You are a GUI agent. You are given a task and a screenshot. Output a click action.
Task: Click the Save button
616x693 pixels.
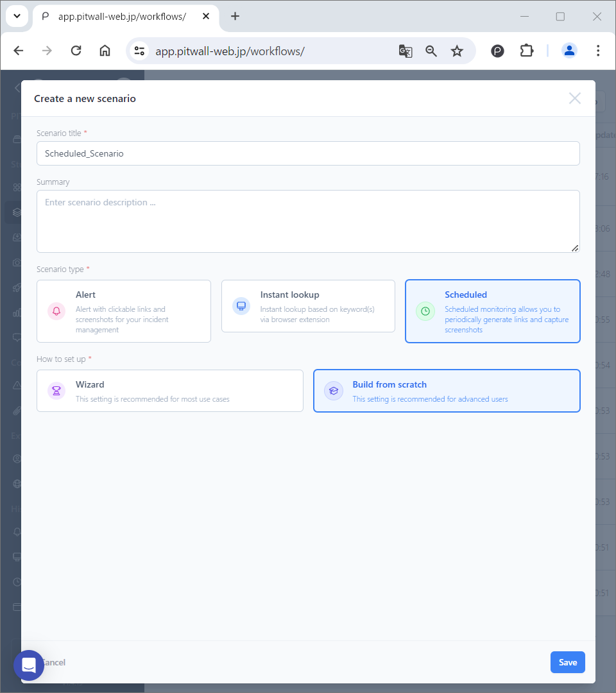567,662
